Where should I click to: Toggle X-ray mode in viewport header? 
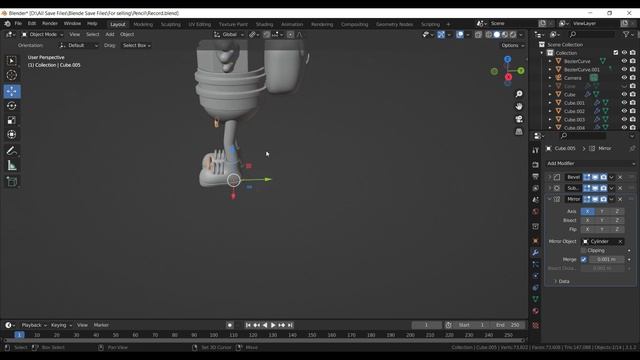pos(478,35)
